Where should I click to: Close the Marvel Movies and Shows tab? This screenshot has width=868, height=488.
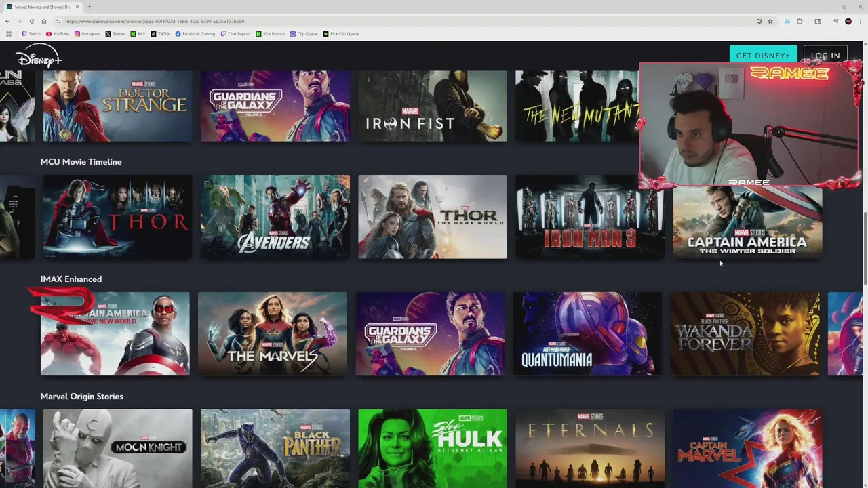pos(77,7)
